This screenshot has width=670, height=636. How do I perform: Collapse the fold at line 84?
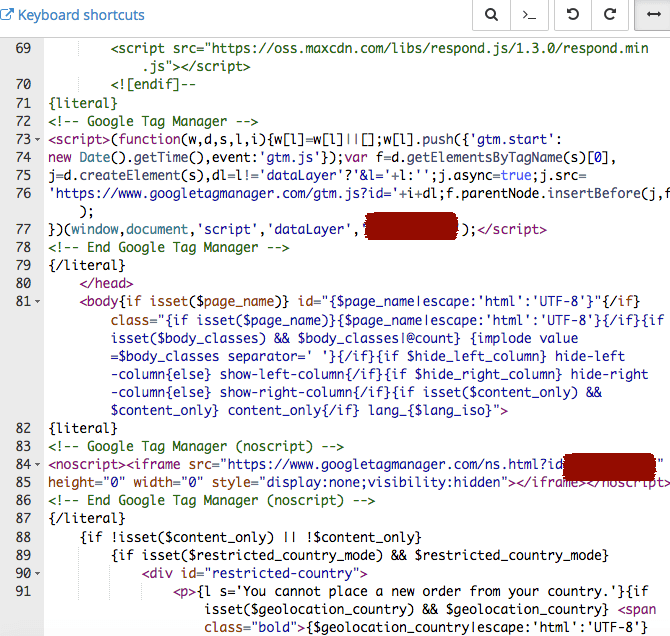click(38, 465)
